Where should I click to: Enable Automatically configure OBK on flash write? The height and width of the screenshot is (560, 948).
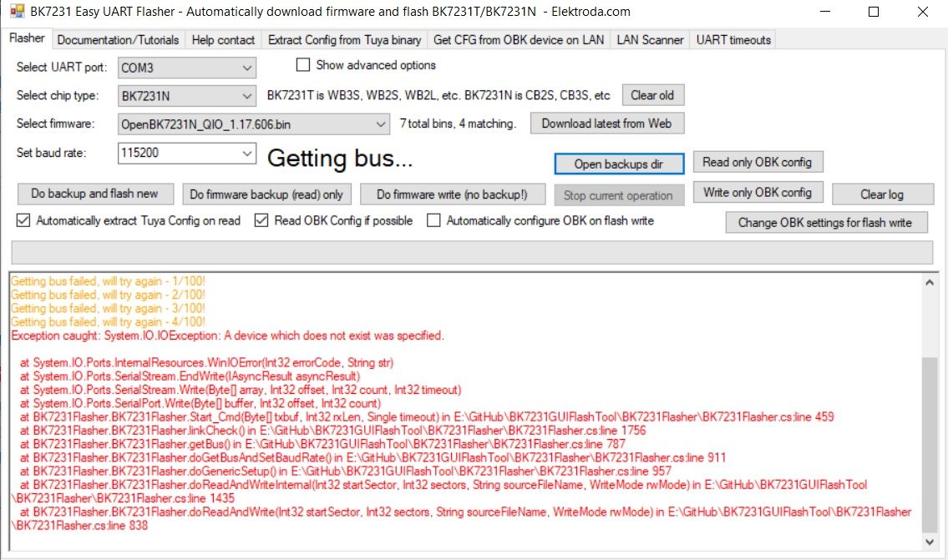[433, 220]
